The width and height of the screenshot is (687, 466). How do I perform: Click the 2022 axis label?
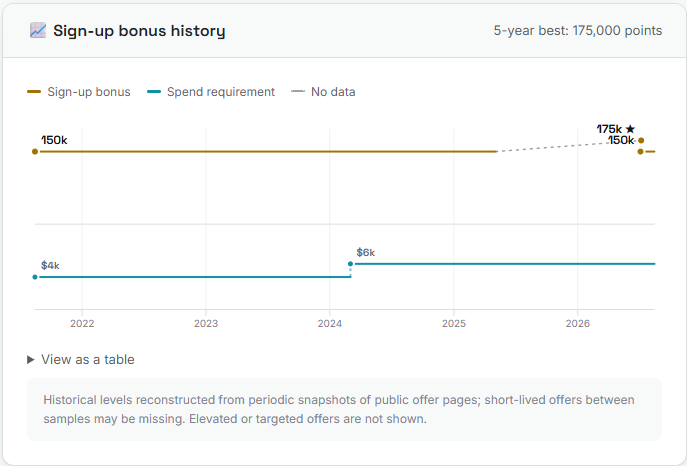82,324
